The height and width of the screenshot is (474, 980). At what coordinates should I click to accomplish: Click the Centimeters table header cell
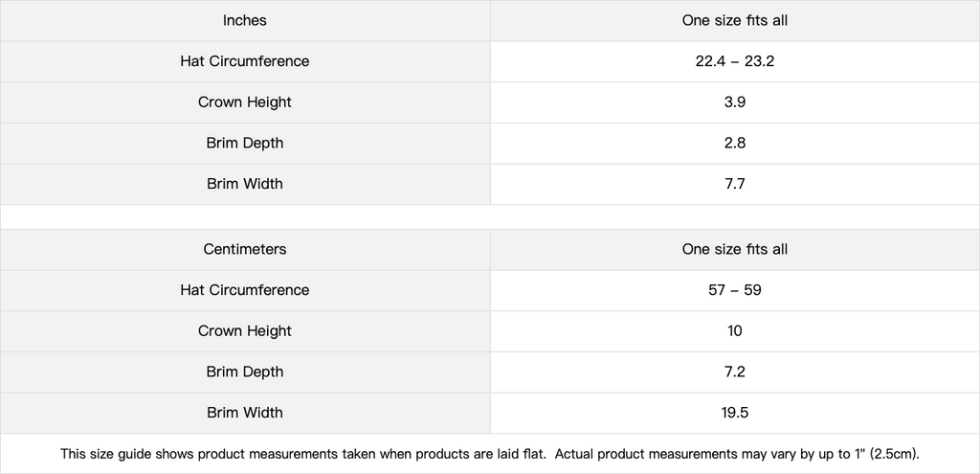coord(245,250)
